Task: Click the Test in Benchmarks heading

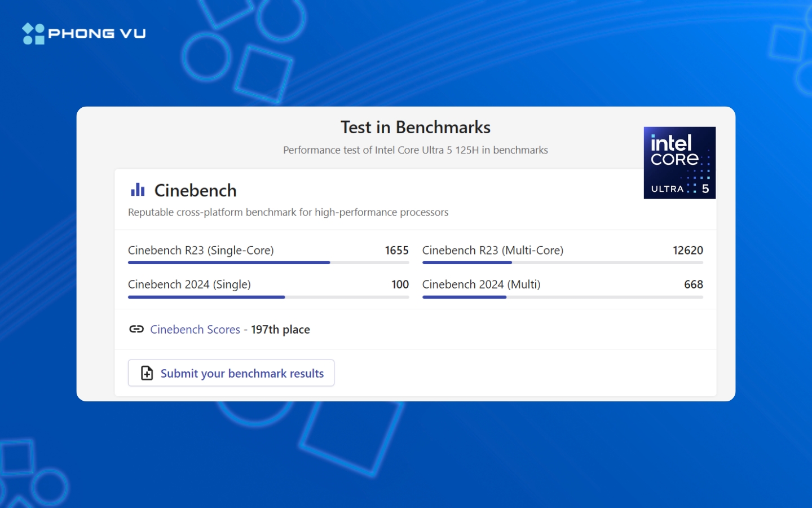Action: point(416,128)
